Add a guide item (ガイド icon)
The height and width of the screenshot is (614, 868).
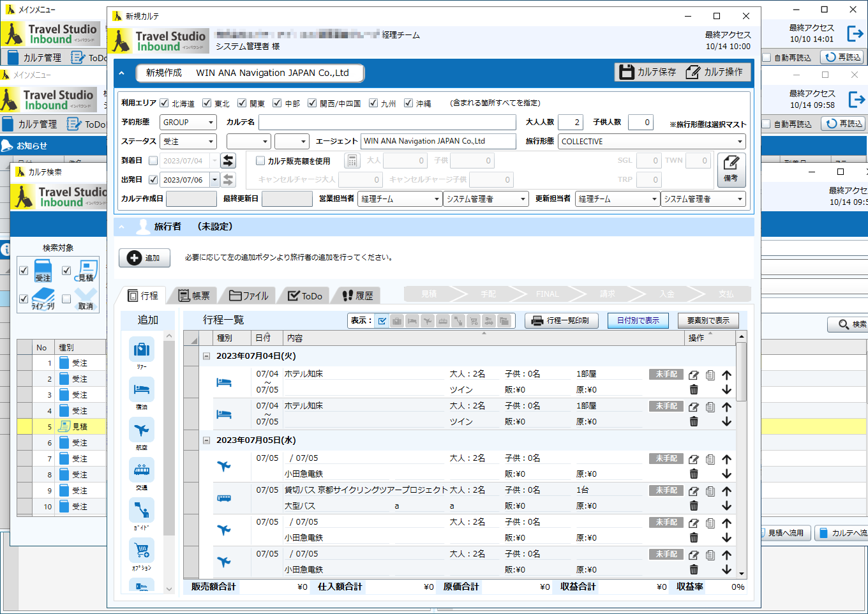(x=142, y=511)
